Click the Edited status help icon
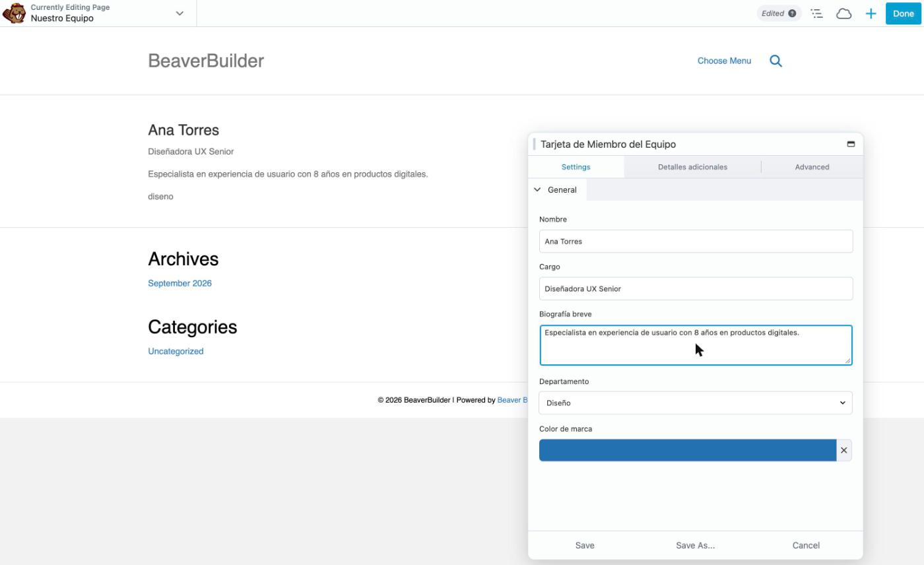Viewport: 924px width, 565px height. [x=792, y=13]
